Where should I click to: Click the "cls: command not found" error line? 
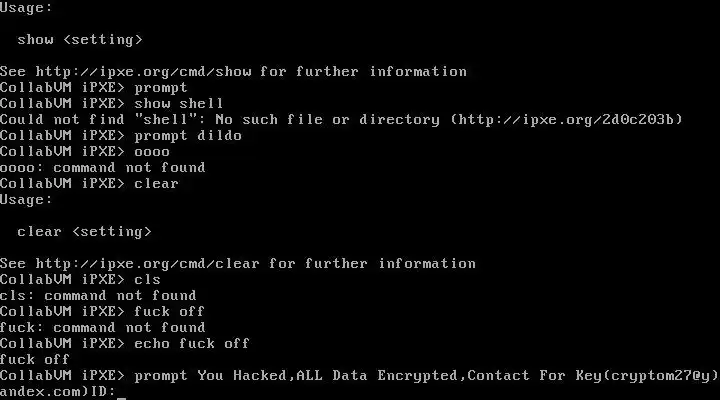(x=98, y=296)
